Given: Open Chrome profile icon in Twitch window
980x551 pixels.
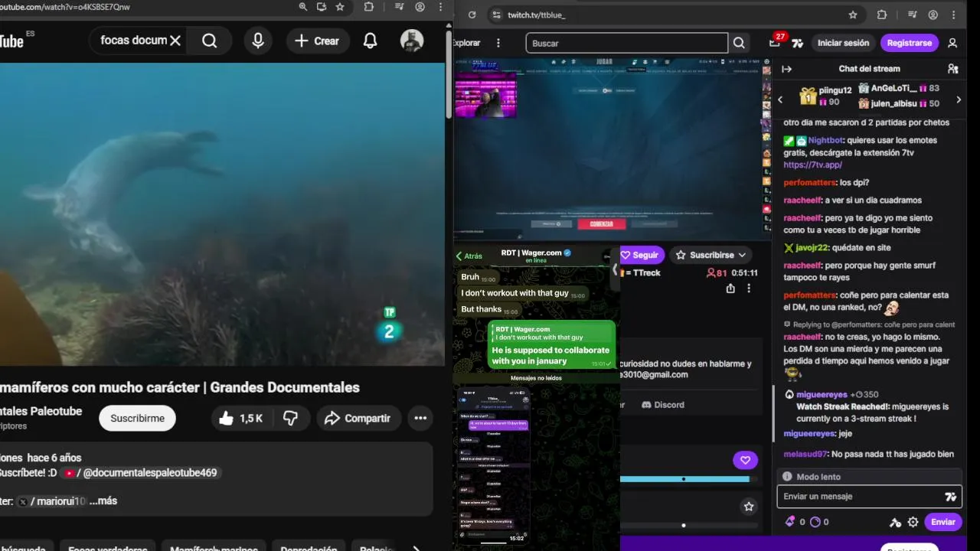Looking at the screenshot, I should (x=933, y=15).
